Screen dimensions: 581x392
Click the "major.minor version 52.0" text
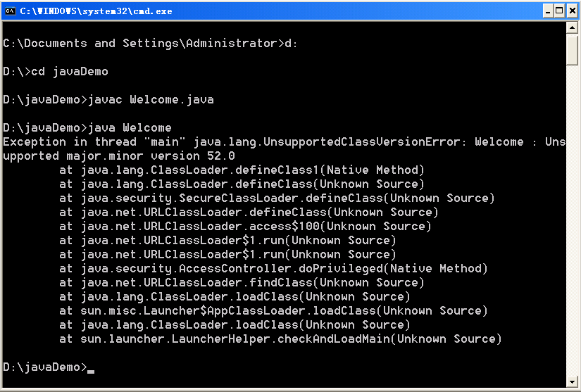(151, 156)
